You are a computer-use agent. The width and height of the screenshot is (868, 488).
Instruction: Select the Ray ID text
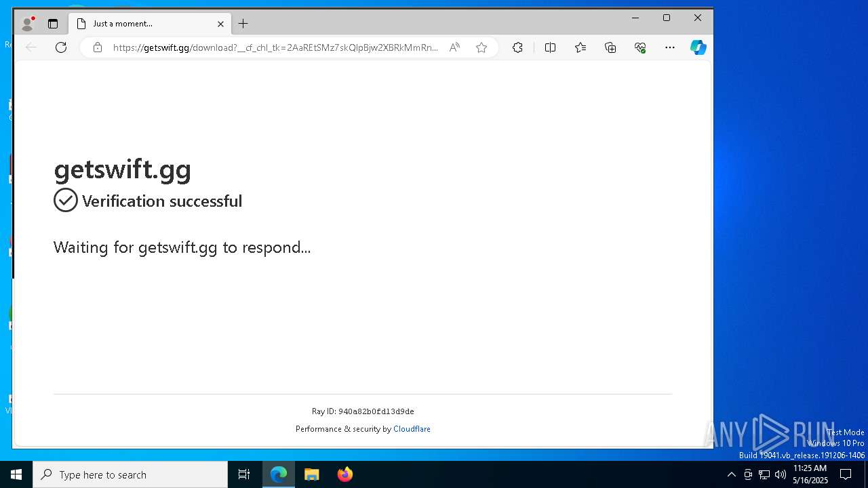[363, 411]
